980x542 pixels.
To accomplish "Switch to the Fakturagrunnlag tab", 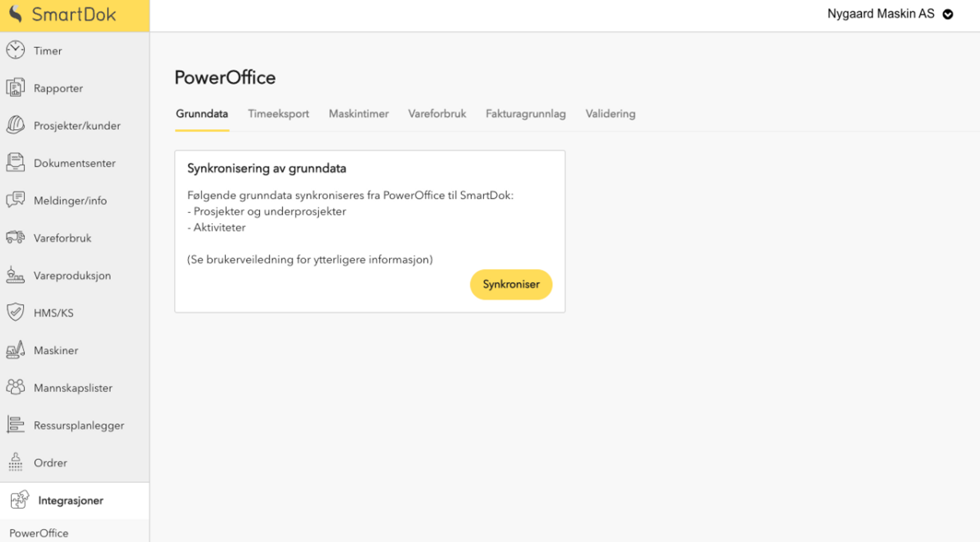I will tap(526, 114).
